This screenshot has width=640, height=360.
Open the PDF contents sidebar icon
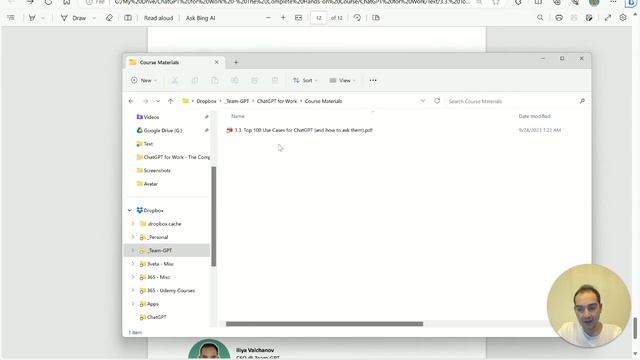(x=11, y=18)
